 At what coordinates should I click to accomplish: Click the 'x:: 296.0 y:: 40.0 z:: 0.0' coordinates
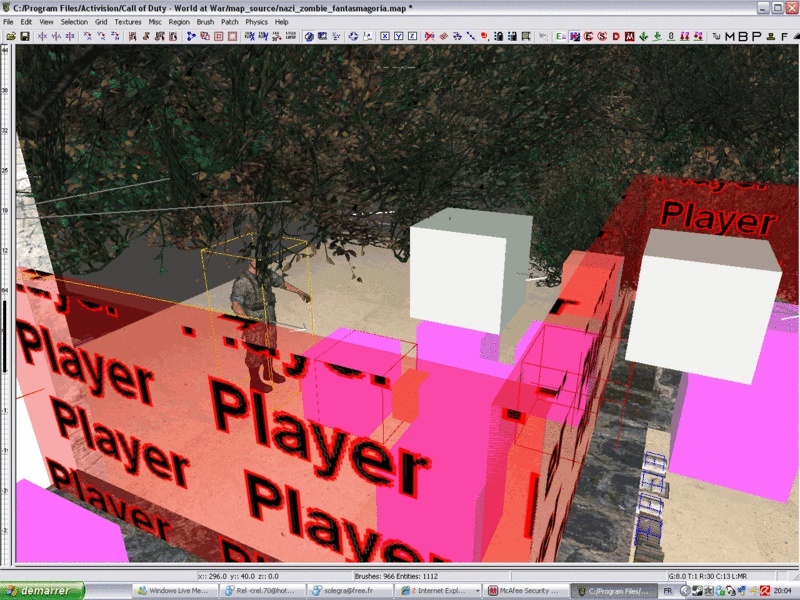pyautogui.click(x=238, y=576)
